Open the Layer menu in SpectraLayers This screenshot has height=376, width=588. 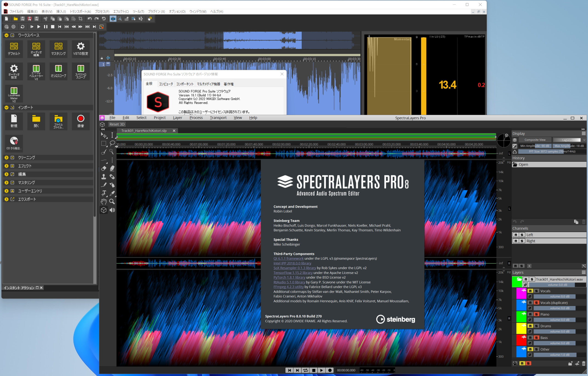[177, 118]
